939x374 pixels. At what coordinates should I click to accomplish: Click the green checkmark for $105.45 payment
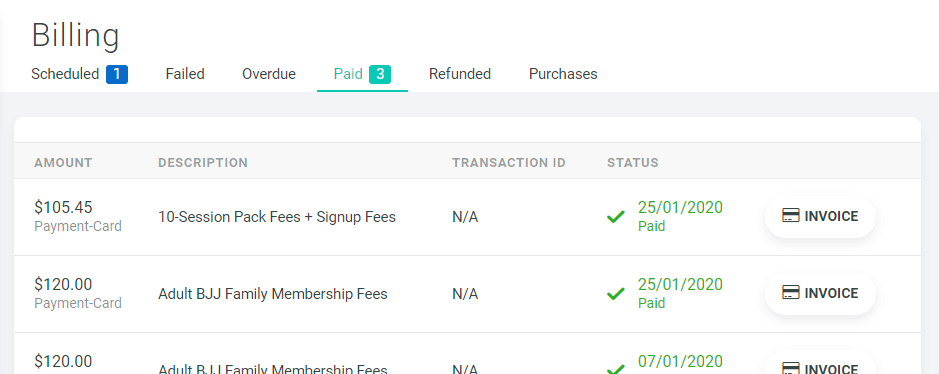click(x=616, y=217)
